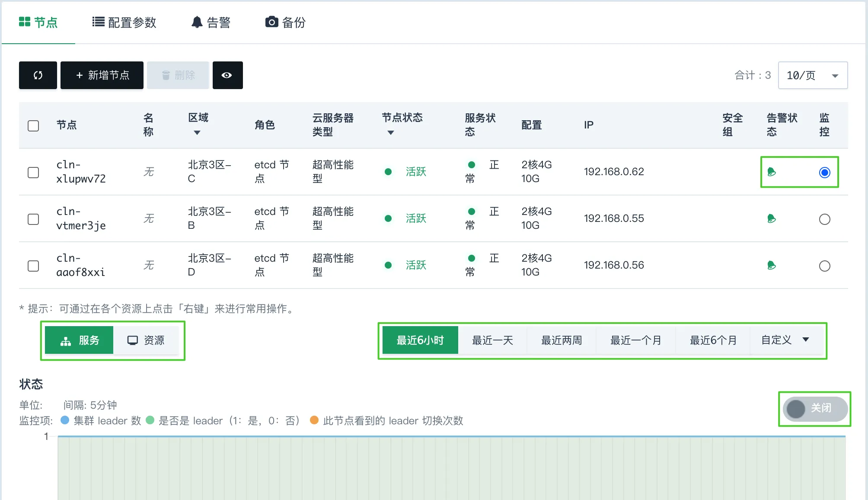Viewport: 868px width, 500px height.
Task: Click the alarm bell icon for 192.168.0.56
Action: point(772,266)
